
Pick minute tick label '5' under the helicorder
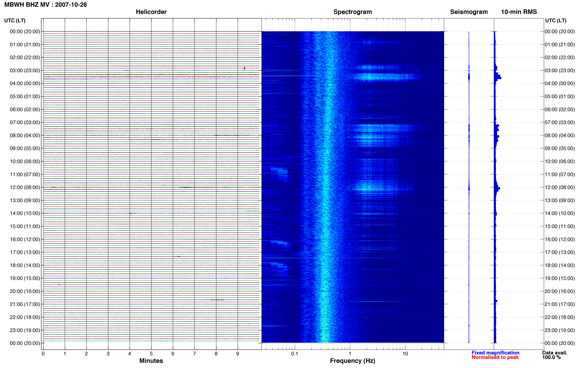tap(151, 354)
